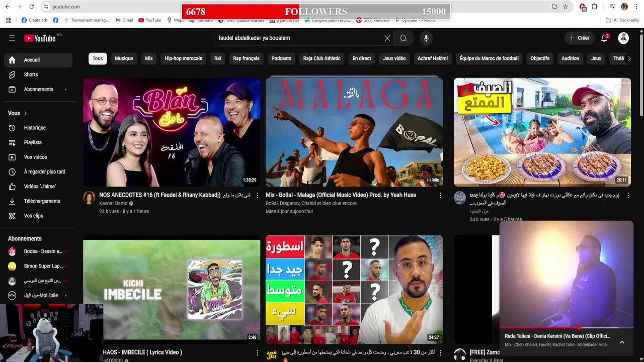Open Téléchargements in sidebar
Viewport: 644px width, 362px height.
coord(38,201)
